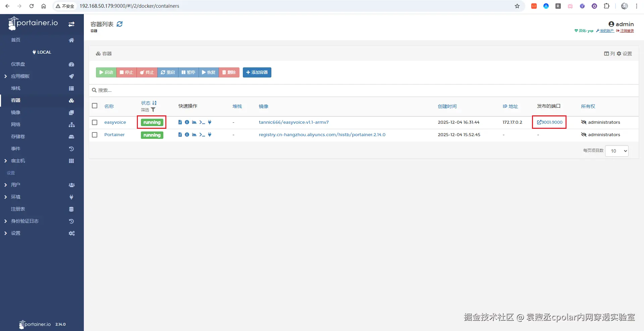Refresh the 容器列表 page with refresh icon

pos(120,24)
